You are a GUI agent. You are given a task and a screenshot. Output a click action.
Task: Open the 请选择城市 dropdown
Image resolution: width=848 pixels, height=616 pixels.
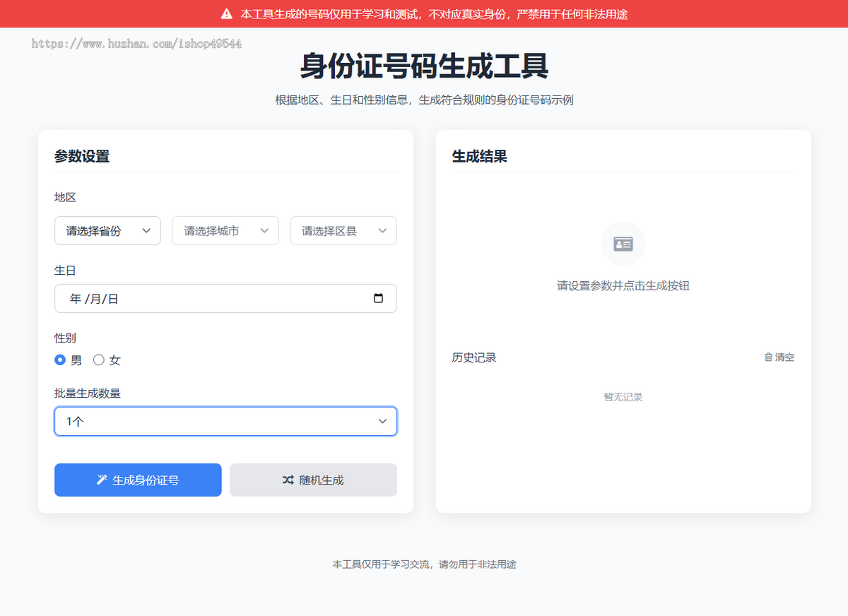tap(225, 230)
